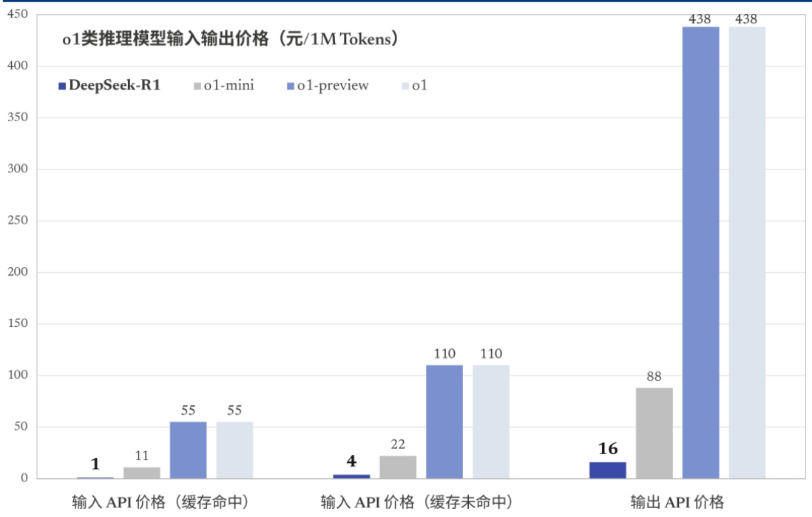Click the y-axis value 0
The image size is (812, 517).
point(24,478)
